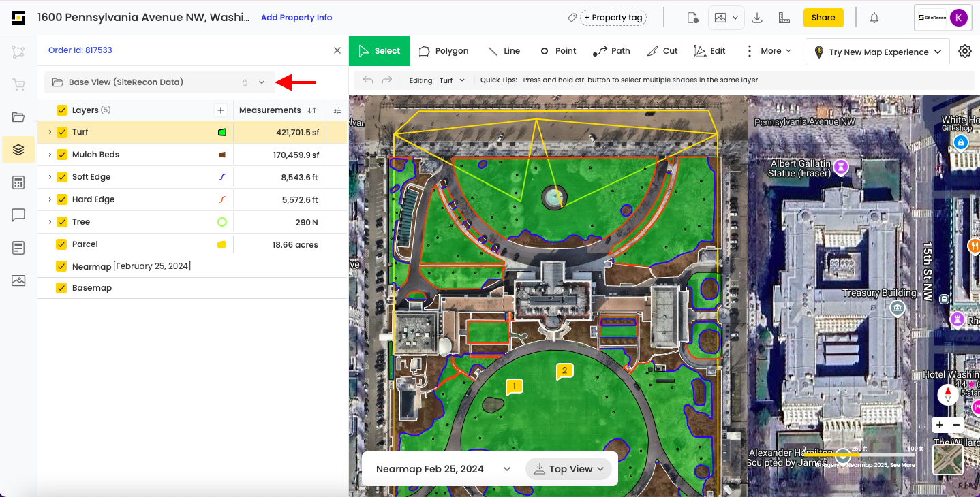
Task: Select the layers stack sidebar icon
Action: point(18,150)
